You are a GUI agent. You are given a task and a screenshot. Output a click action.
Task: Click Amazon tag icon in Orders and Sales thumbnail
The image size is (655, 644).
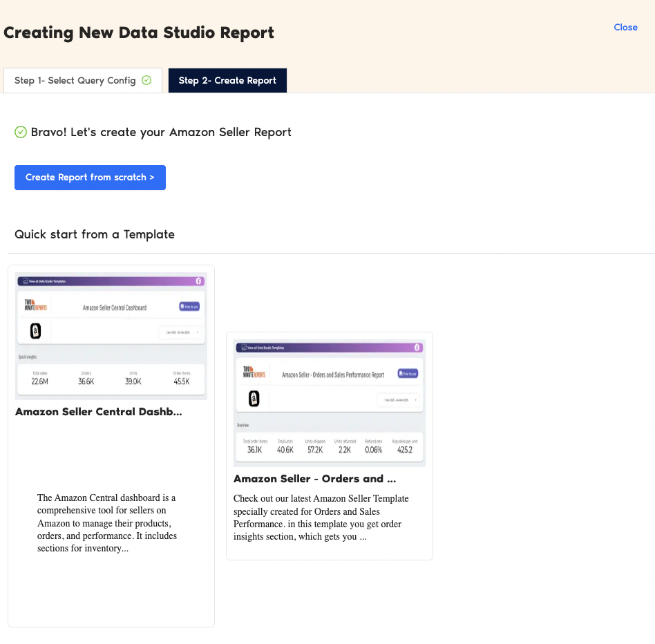254,399
